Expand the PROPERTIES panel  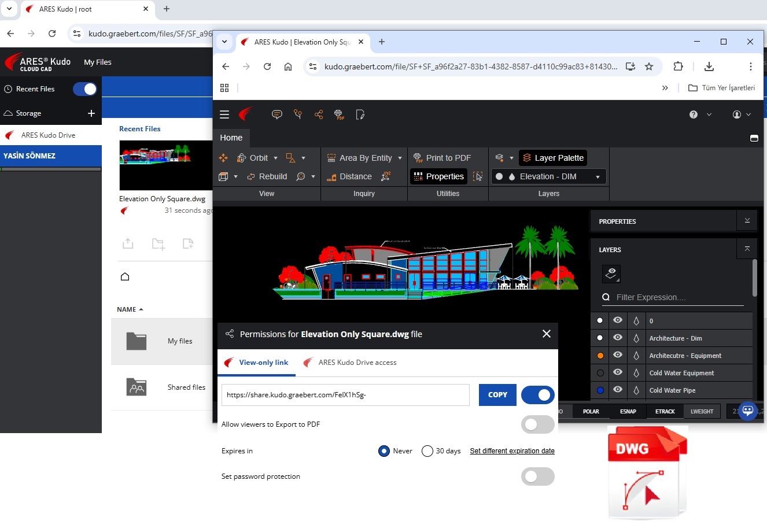[747, 221]
